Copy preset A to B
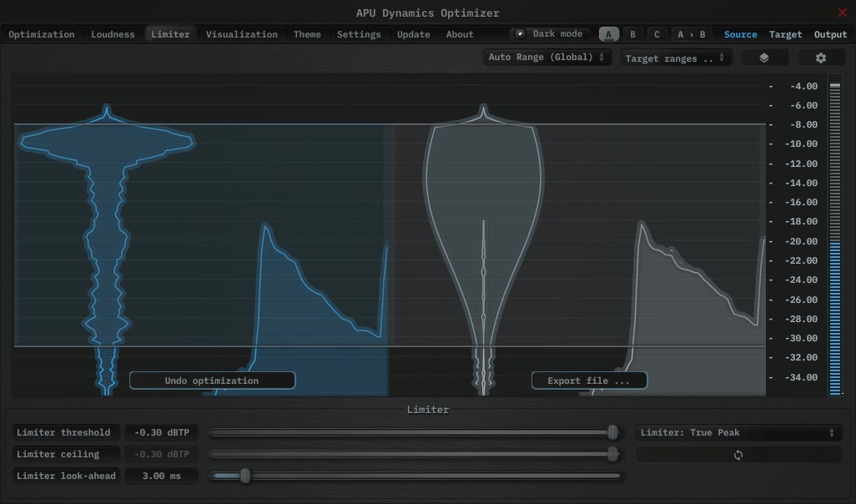856x504 pixels. (691, 34)
